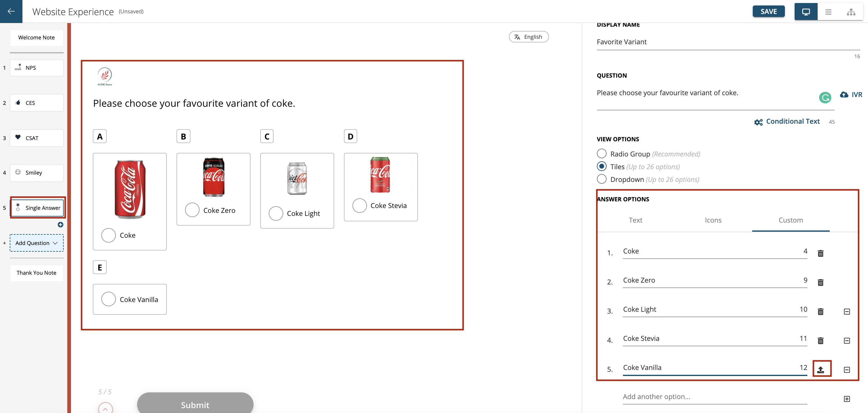Open Conditional Text settings
Screen dimensions: 868x413
[x=786, y=122]
